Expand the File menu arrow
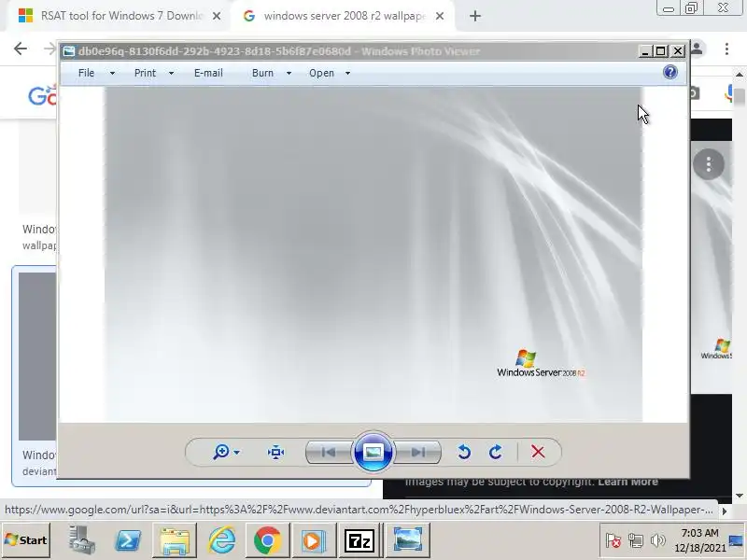This screenshot has height=560, width=747. click(112, 74)
